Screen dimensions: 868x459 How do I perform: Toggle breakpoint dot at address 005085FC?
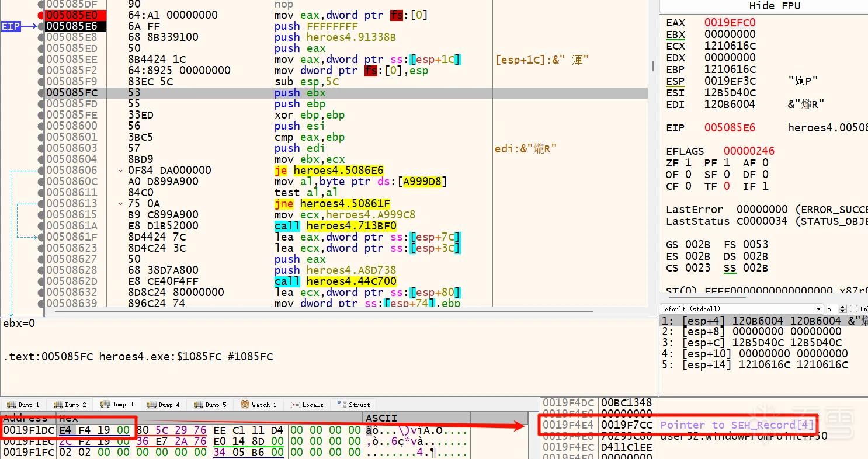pos(41,93)
